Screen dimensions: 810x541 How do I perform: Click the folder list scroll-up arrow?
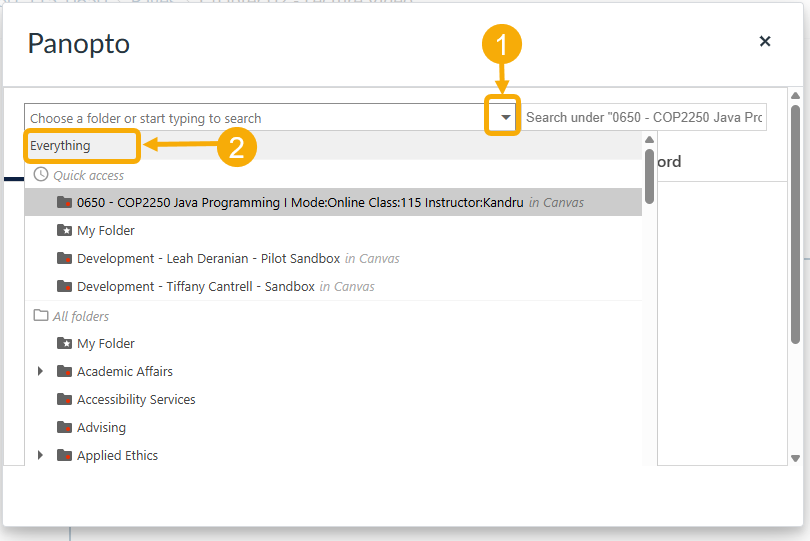649,140
